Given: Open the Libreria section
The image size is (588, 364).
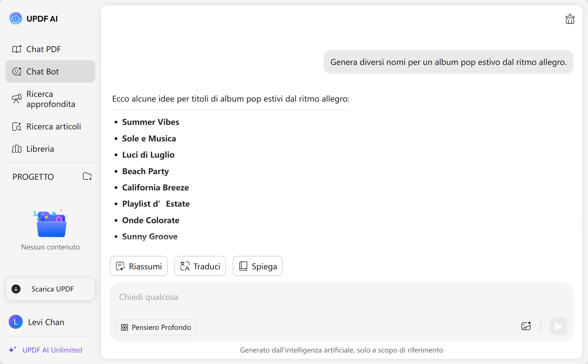Looking at the screenshot, I should [x=40, y=149].
